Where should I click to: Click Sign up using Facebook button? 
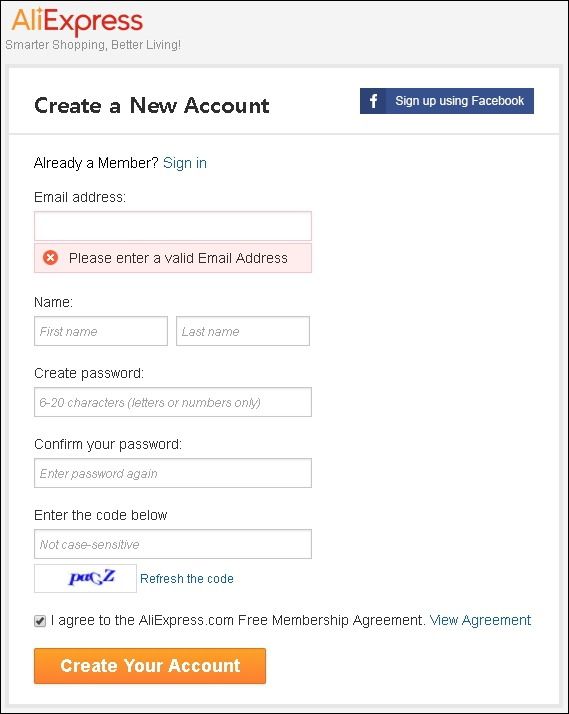tap(447, 101)
